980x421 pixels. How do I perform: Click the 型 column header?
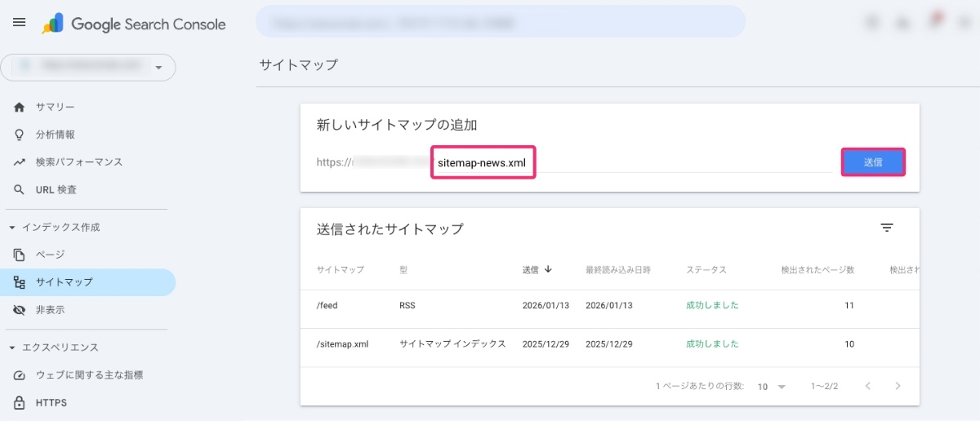pos(403,270)
